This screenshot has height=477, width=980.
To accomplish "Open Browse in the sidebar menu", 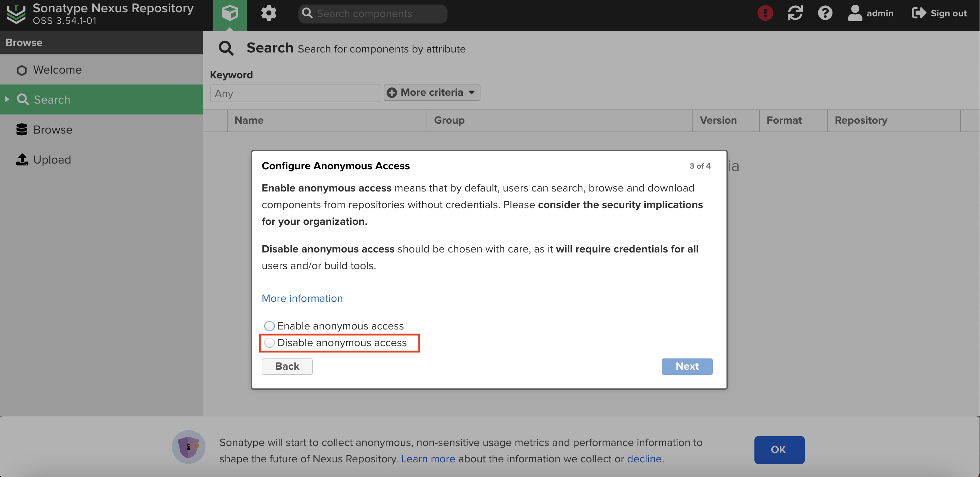I will tap(102, 130).
